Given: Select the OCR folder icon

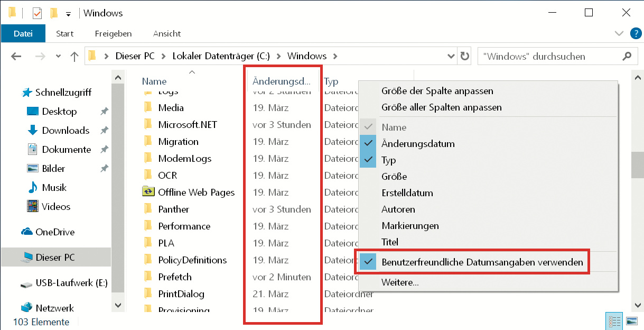Looking at the screenshot, I should [x=148, y=175].
